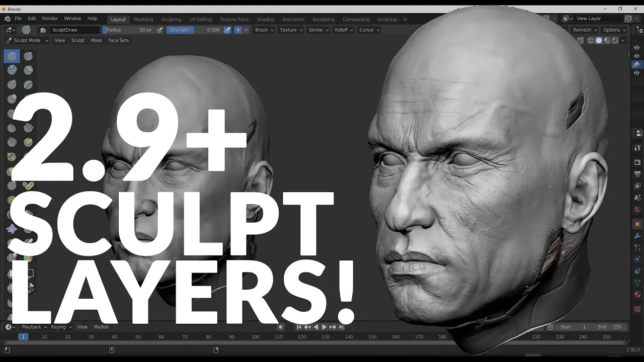Click the Options button in the header
Viewport: 644px width, 362px height.
pos(614,30)
